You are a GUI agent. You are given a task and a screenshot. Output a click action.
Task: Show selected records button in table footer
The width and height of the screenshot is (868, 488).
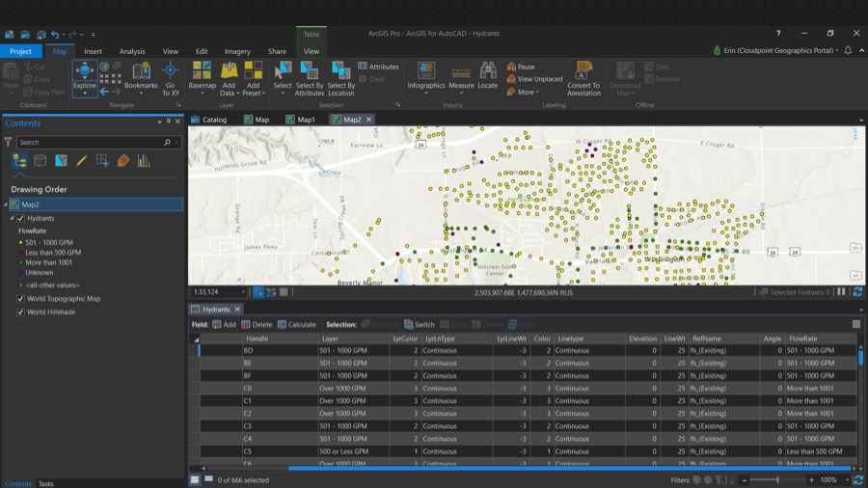208,479
